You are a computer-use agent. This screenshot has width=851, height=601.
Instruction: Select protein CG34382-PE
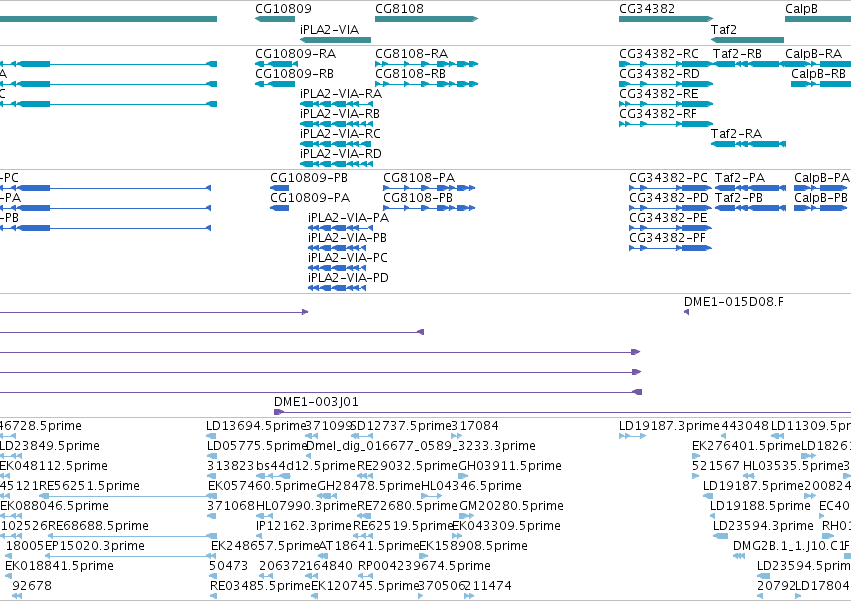(668, 218)
